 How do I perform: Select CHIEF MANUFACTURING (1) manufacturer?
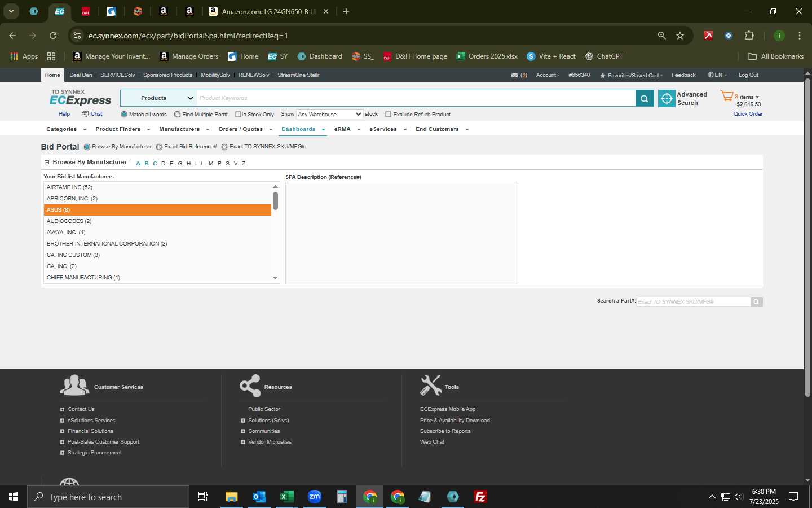tap(157, 278)
